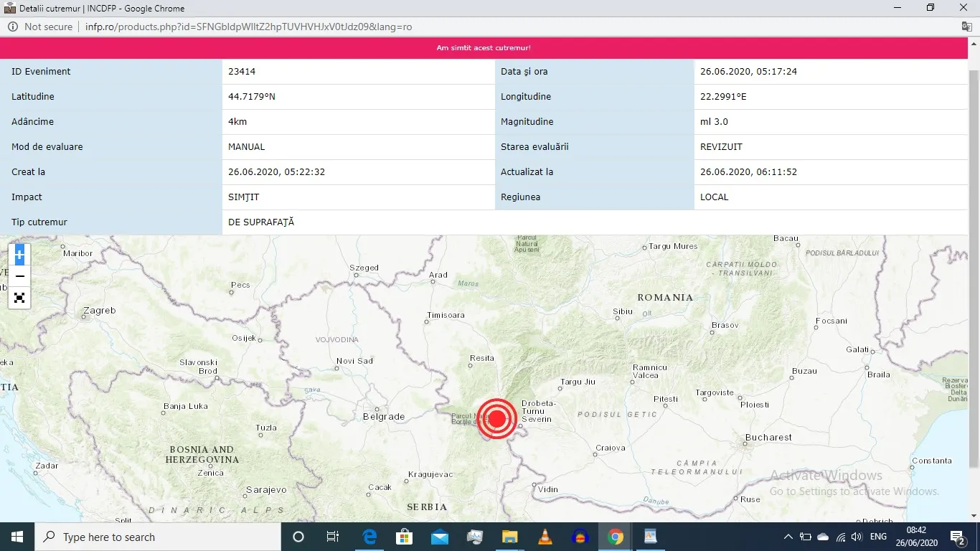Zoom in on the map
This screenshot has height=551, width=980.
click(19, 254)
